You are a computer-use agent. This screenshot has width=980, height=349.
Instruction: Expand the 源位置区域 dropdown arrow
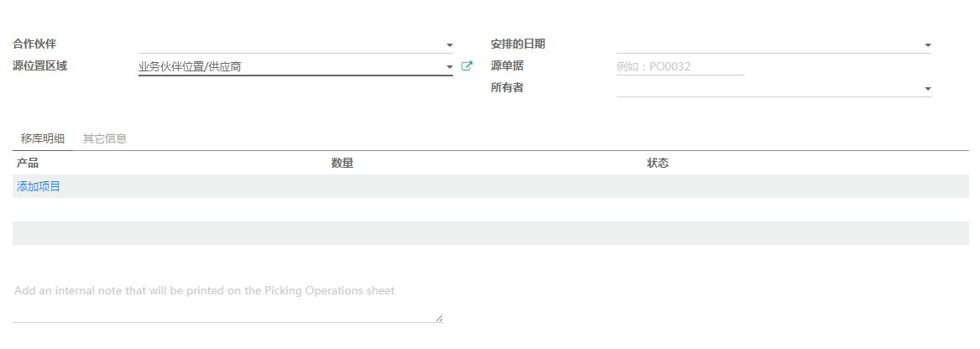pos(450,67)
